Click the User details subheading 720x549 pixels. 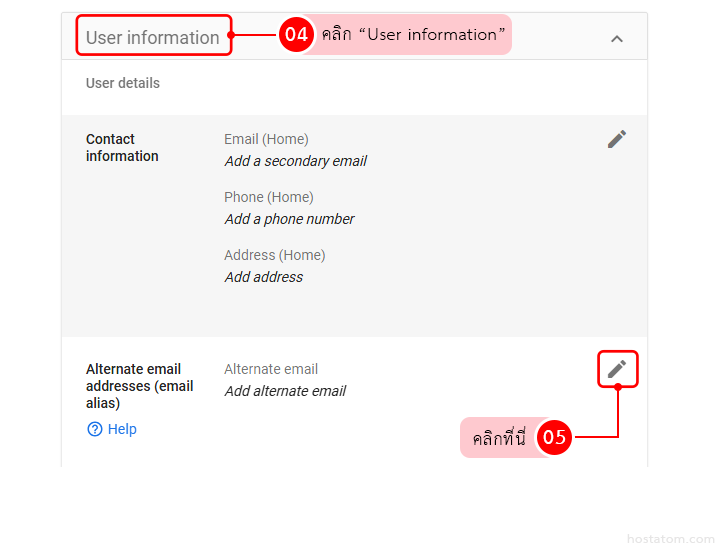[123, 83]
